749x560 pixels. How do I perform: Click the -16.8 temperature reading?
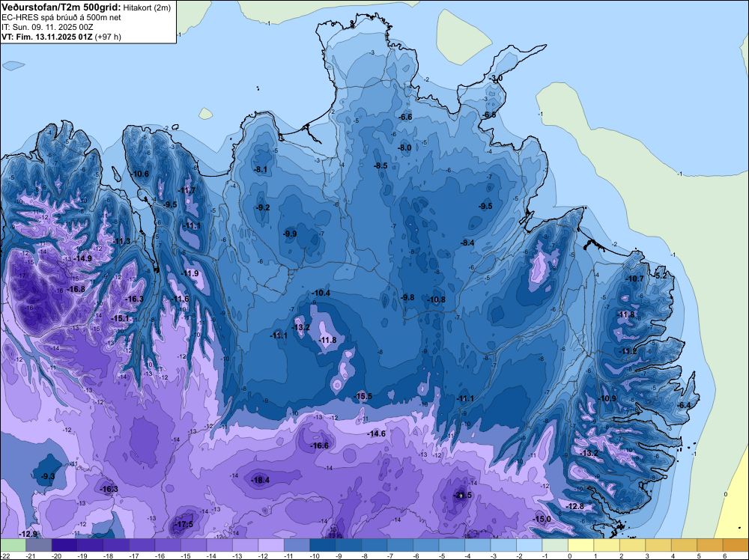coord(76,289)
